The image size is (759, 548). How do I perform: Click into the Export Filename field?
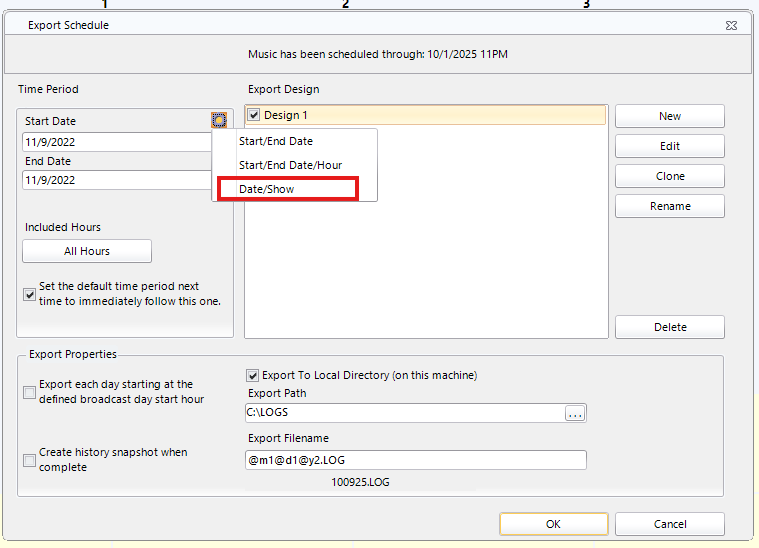415,460
